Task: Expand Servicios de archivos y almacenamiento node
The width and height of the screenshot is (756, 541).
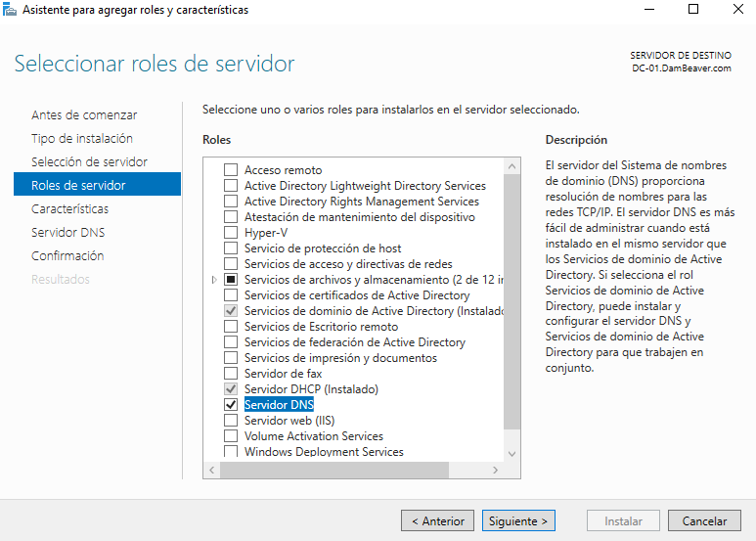Action: pos(214,280)
